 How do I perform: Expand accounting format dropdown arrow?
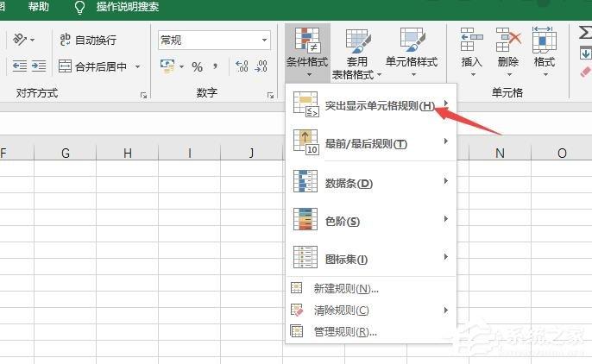(181, 66)
